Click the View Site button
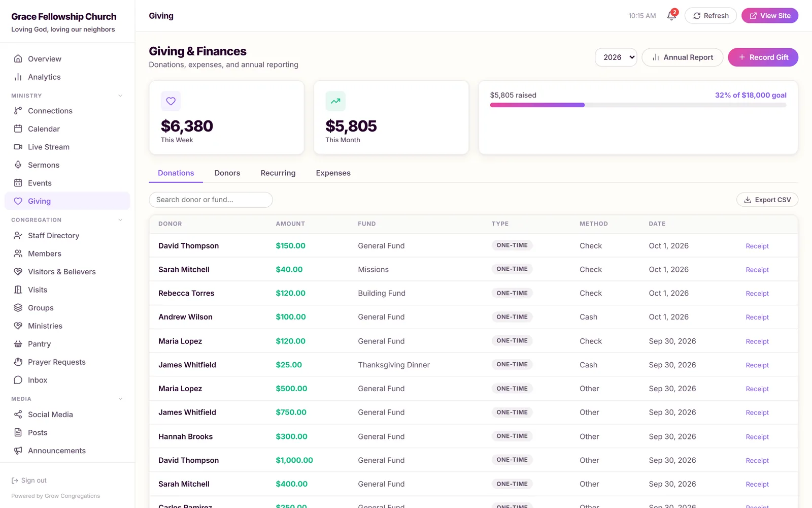812x508 pixels. pyautogui.click(x=770, y=16)
